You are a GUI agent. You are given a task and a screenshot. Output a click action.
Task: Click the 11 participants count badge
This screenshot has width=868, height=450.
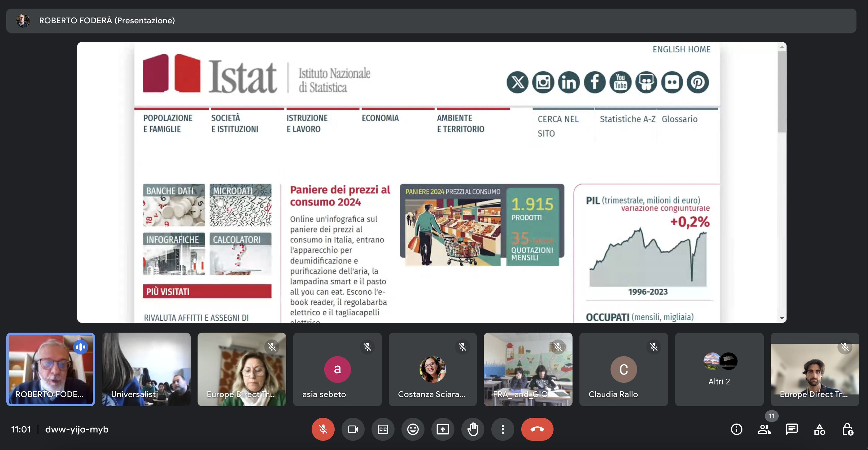(772, 416)
